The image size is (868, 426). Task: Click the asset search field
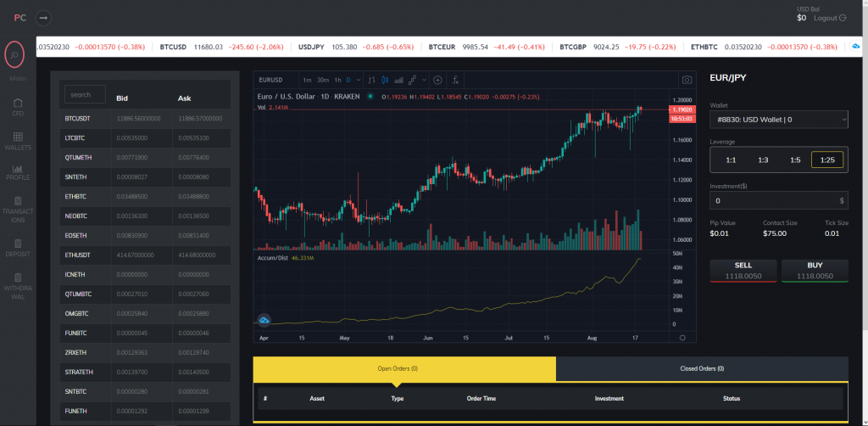click(85, 95)
